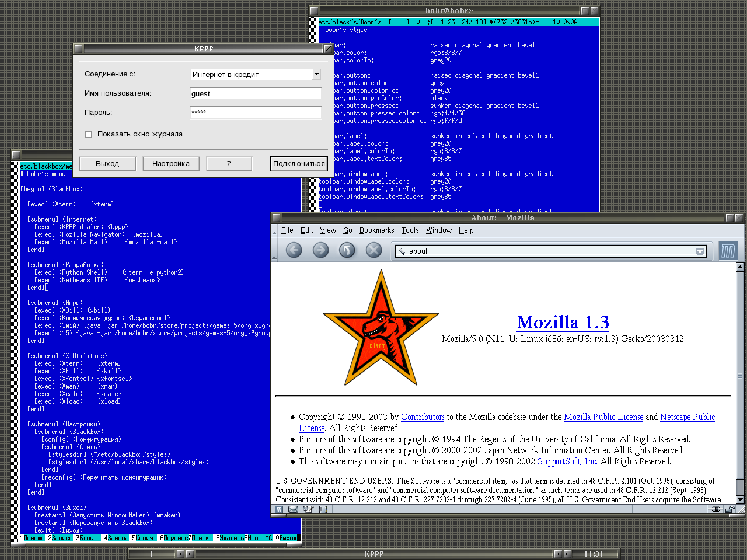The height and width of the screenshot is (560, 747).
Task: Click the '?' help button in KPPP
Action: coord(229,164)
